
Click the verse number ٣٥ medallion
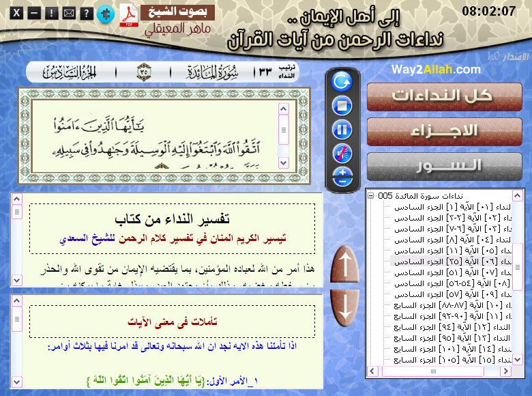click(x=144, y=72)
